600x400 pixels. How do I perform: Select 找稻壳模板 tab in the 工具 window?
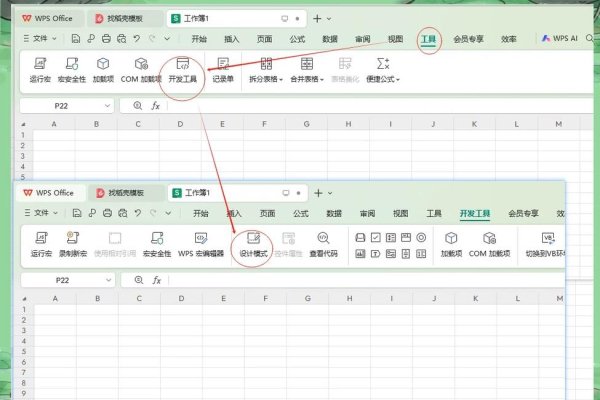[125, 18]
